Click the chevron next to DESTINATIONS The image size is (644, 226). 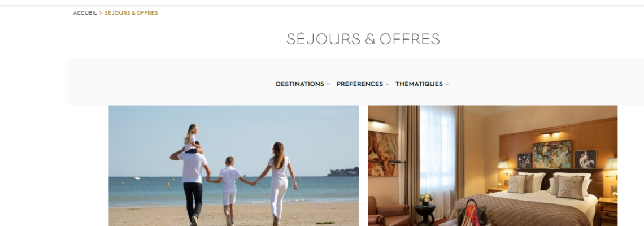tap(328, 84)
